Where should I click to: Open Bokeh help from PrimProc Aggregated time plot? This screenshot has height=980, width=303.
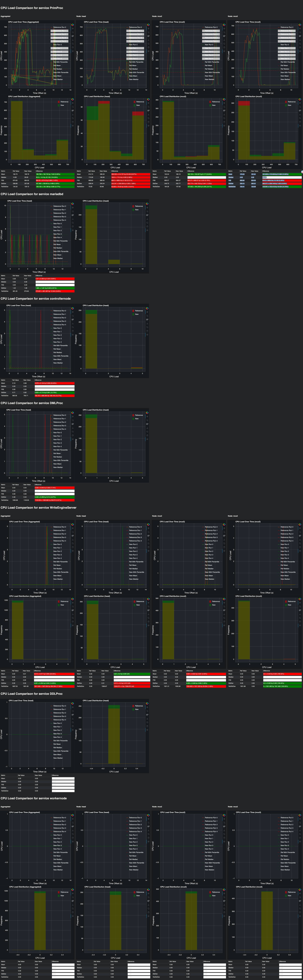[x=73, y=48]
